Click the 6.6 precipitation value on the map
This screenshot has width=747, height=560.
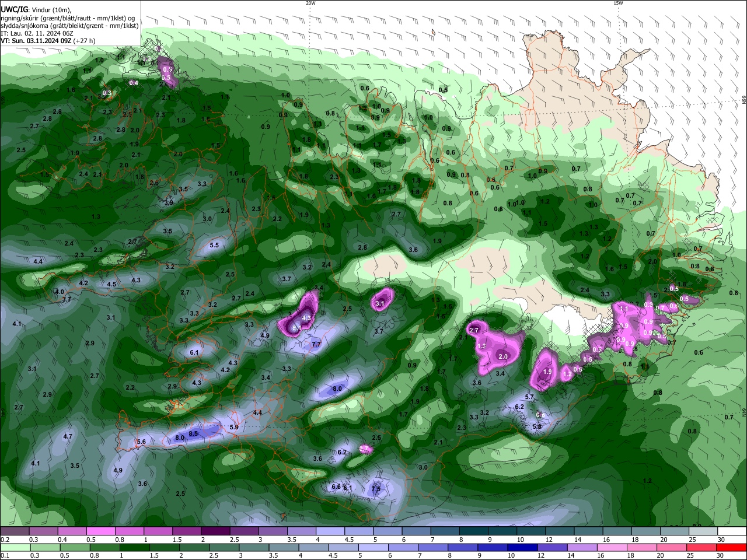(x=336, y=487)
